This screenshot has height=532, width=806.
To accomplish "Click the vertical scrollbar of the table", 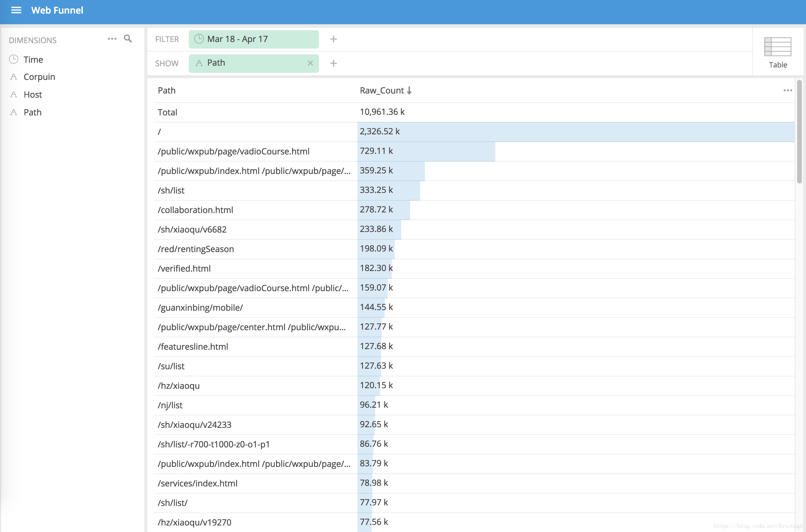I will 799,132.
